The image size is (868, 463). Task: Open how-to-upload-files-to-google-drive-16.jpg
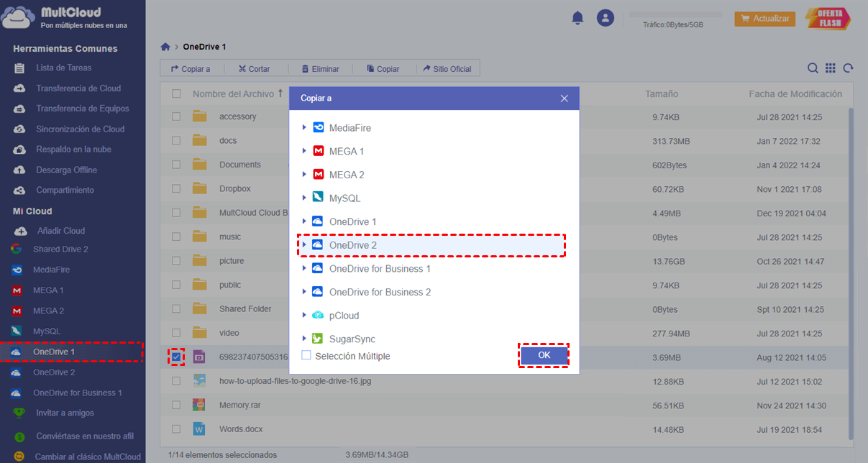295,381
